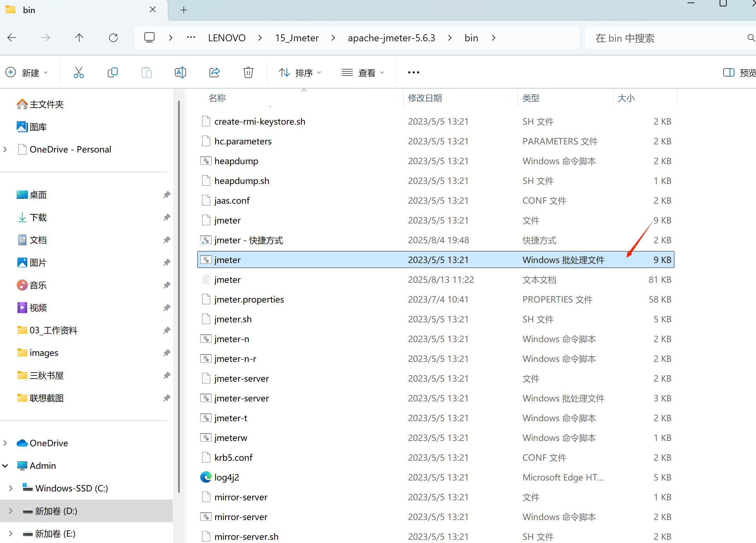Select the jmeterw command script
The width and height of the screenshot is (756, 543).
tap(436, 438)
